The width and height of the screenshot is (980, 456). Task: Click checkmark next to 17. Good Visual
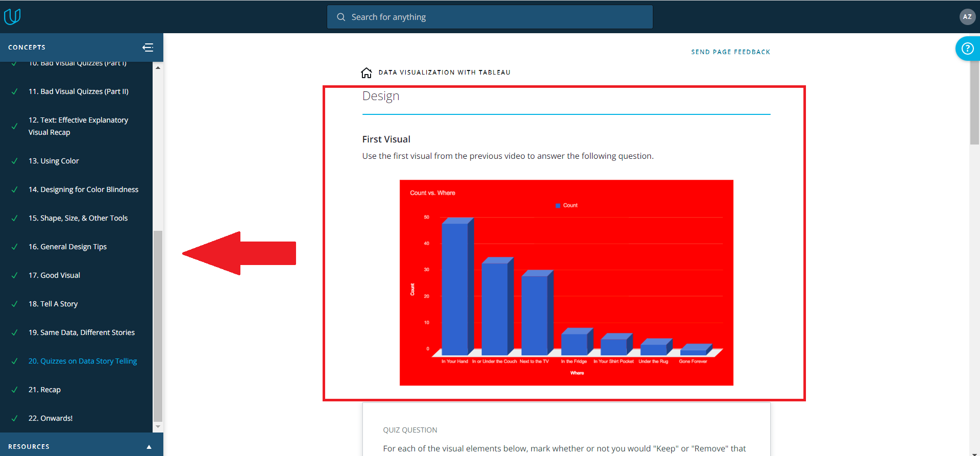pos(15,275)
